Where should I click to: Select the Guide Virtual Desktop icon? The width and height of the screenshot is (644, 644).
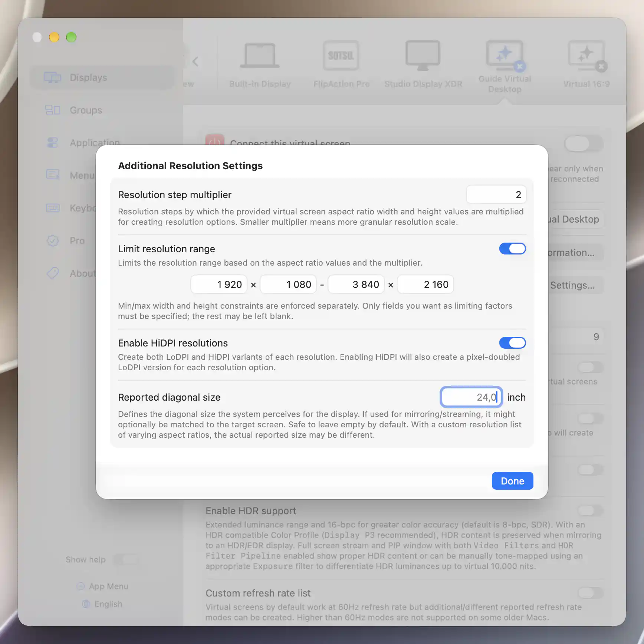coord(505,56)
